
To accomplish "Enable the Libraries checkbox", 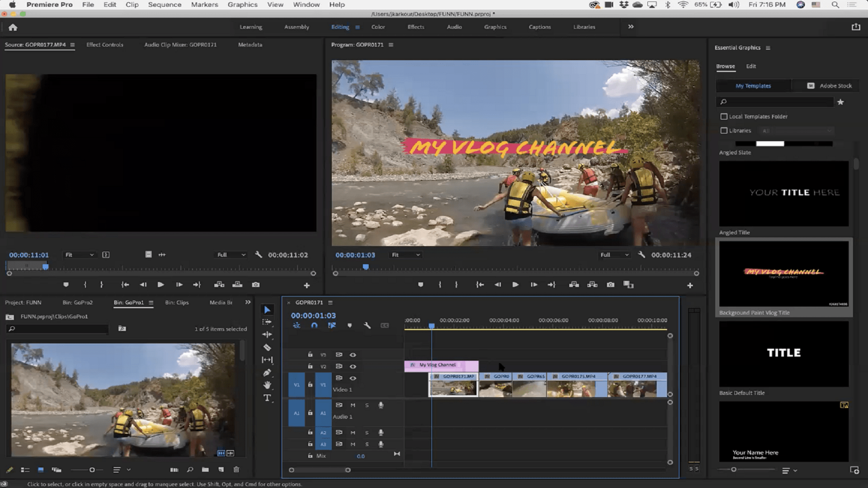I will coord(724,131).
